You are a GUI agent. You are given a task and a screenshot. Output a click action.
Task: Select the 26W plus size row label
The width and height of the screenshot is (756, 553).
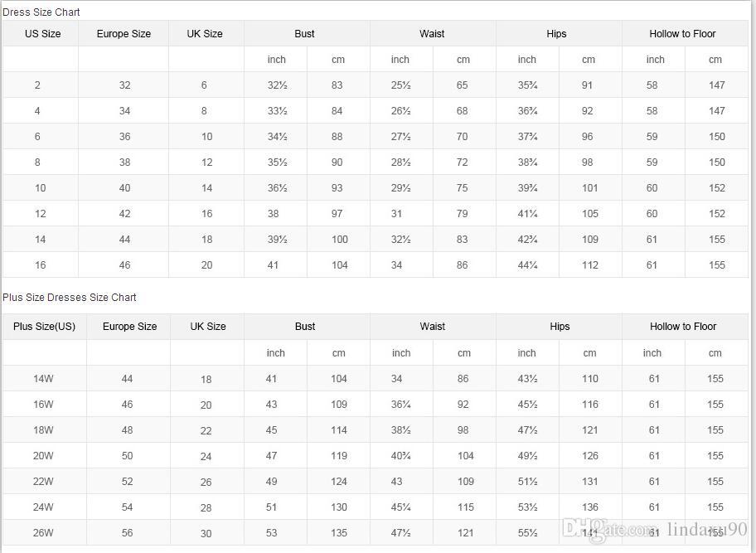[43, 533]
